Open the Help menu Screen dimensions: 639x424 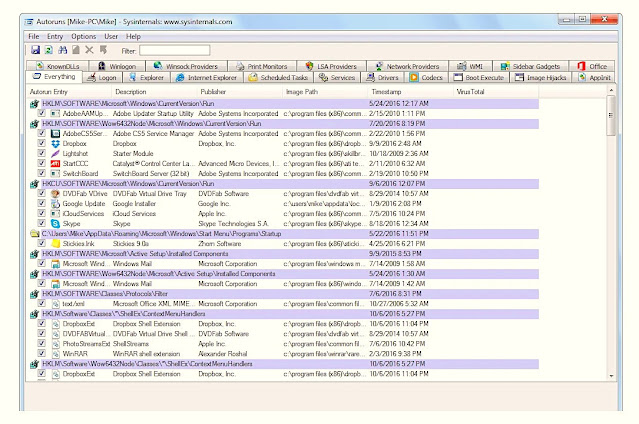tap(133, 36)
